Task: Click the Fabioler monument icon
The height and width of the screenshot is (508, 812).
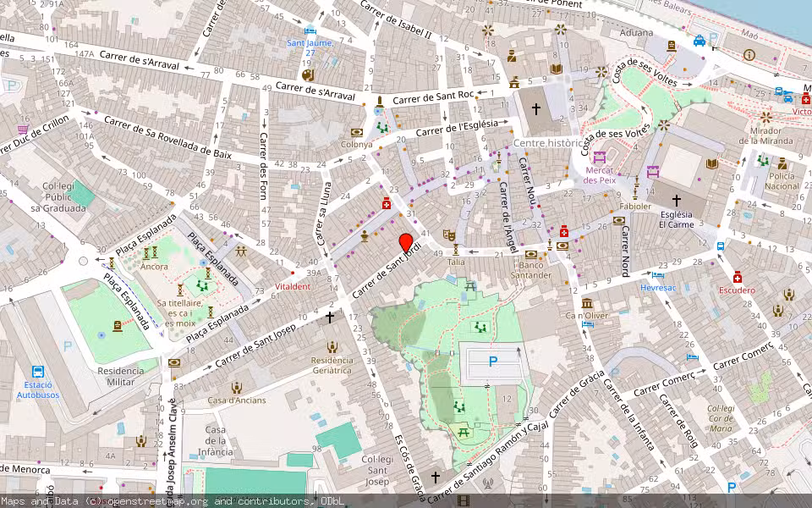Action: pyautogui.click(x=635, y=192)
